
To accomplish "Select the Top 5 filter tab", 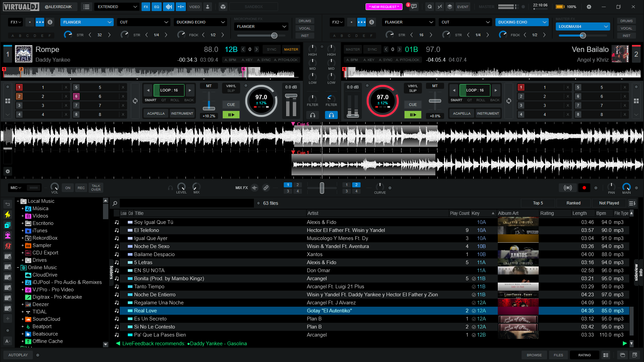I will coord(538,203).
